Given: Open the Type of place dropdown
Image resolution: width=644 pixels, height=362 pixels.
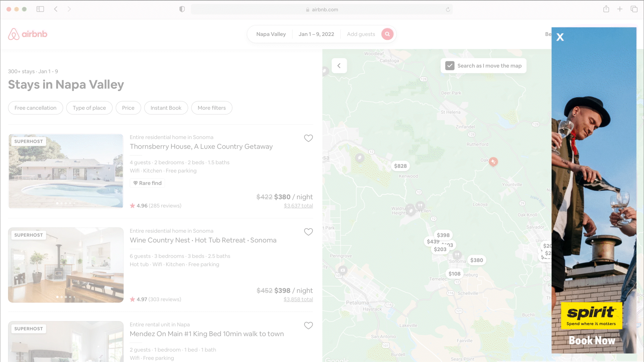Looking at the screenshot, I should pos(89,108).
